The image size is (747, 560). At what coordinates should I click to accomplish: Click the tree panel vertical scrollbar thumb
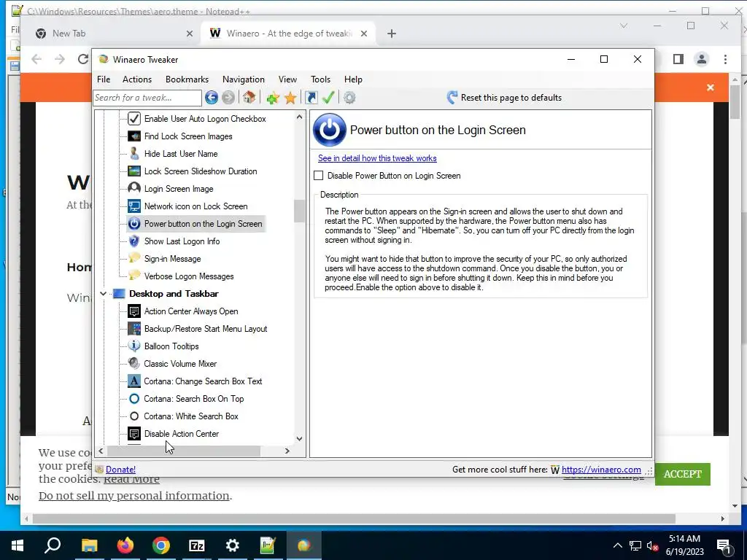pyautogui.click(x=299, y=211)
